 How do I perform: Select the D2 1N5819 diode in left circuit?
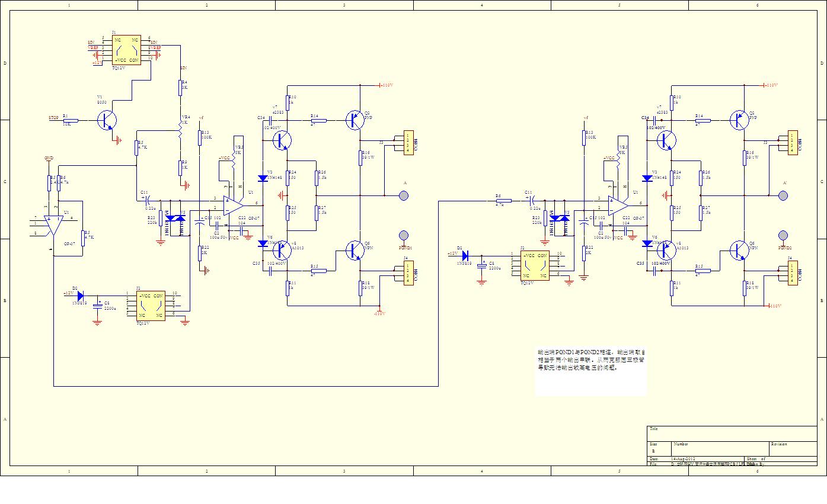tap(80, 295)
